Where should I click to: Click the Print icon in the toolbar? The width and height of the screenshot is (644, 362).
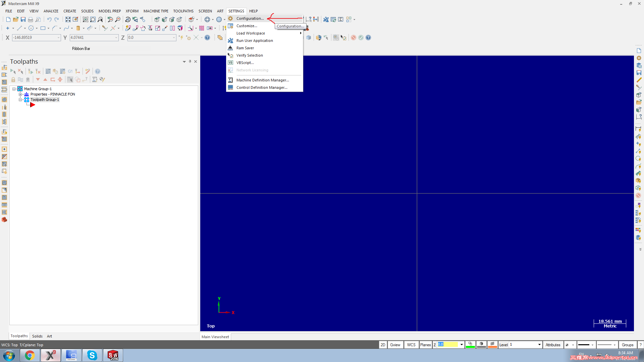point(31,19)
